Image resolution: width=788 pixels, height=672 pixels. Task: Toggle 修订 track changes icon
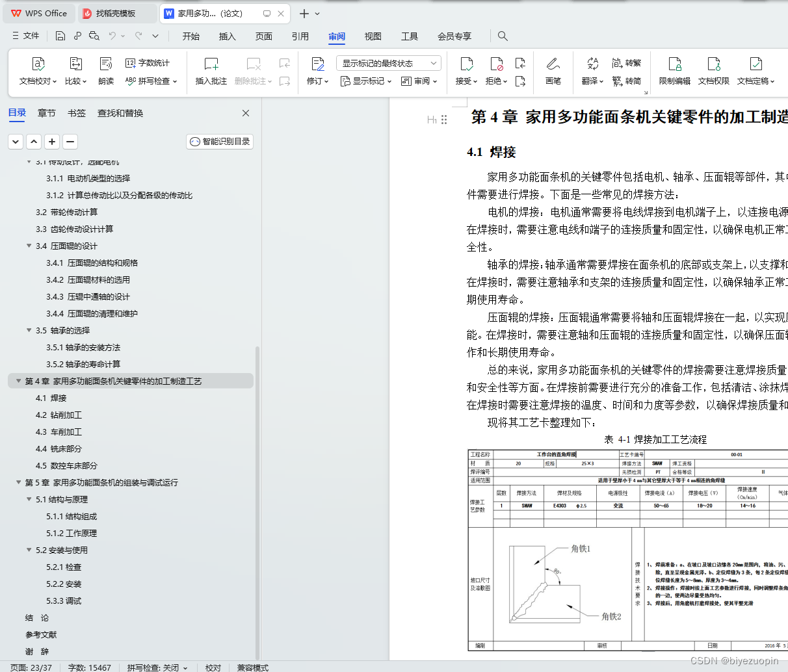[x=318, y=64]
